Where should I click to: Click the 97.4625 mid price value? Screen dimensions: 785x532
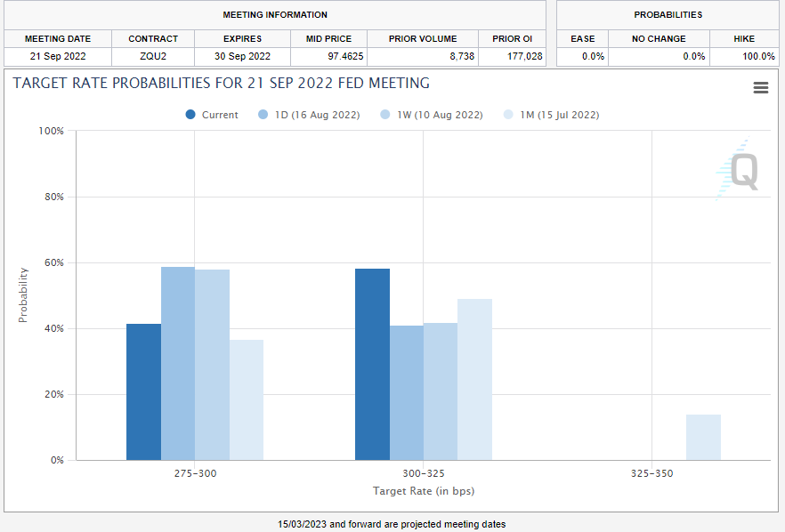click(x=345, y=56)
